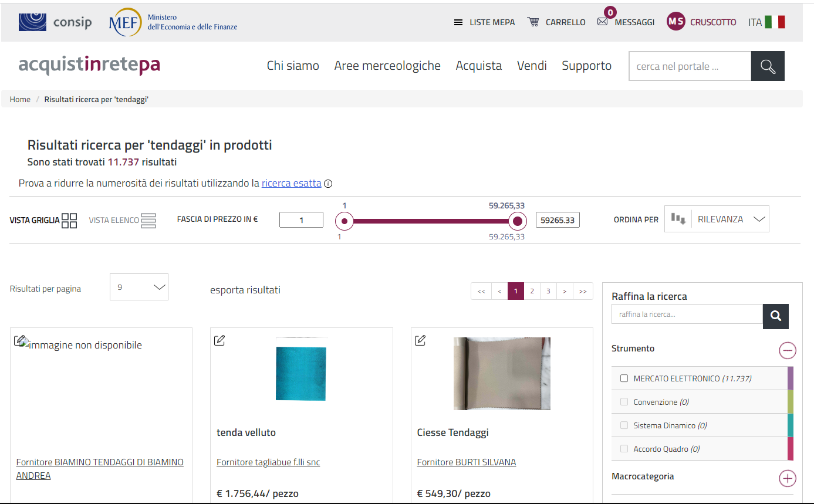Click edit icon on tenda velluto card

pyautogui.click(x=219, y=340)
